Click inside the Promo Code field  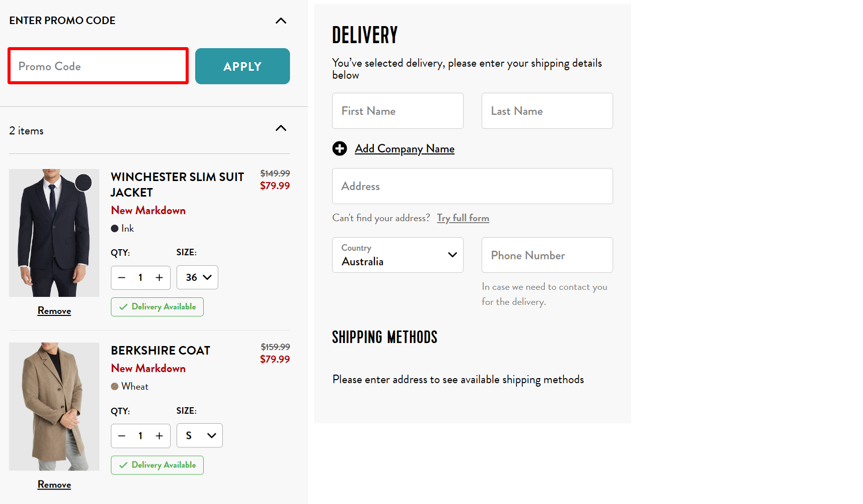98,66
